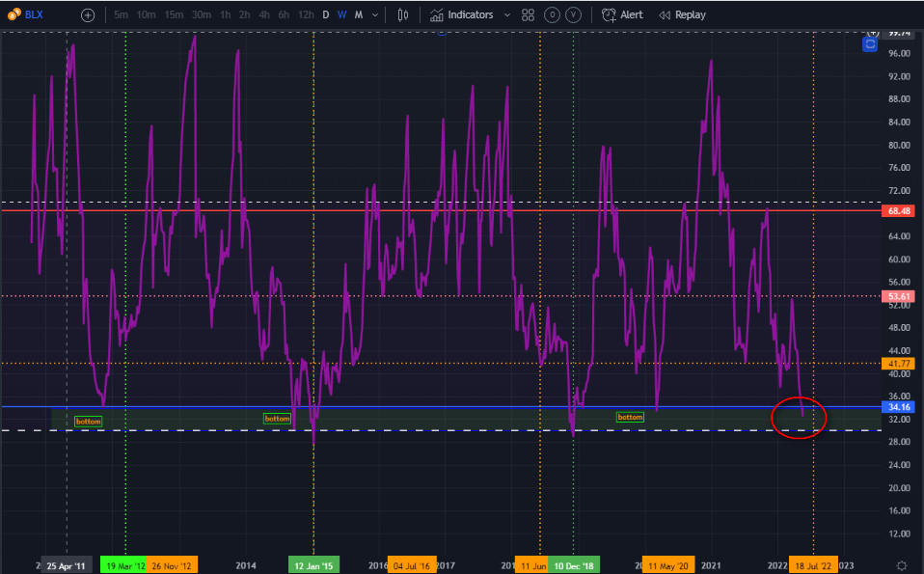The height and width of the screenshot is (574, 924).
Task: Switch to the 12h timeframe
Action: (x=306, y=14)
